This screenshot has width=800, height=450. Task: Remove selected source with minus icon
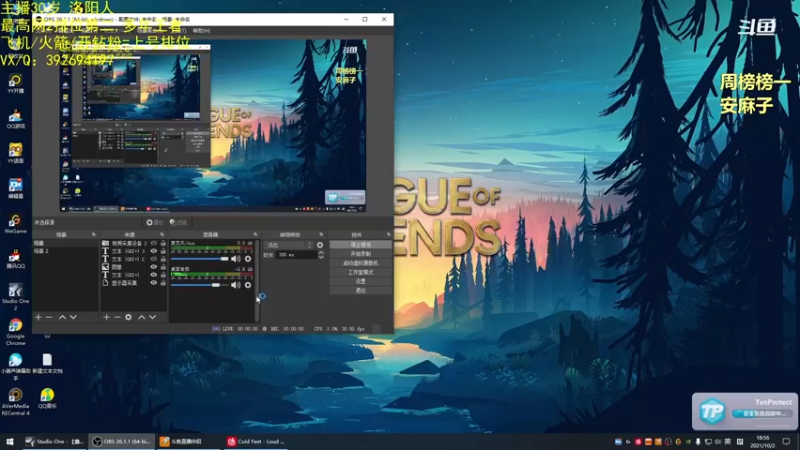click(117, 317)
